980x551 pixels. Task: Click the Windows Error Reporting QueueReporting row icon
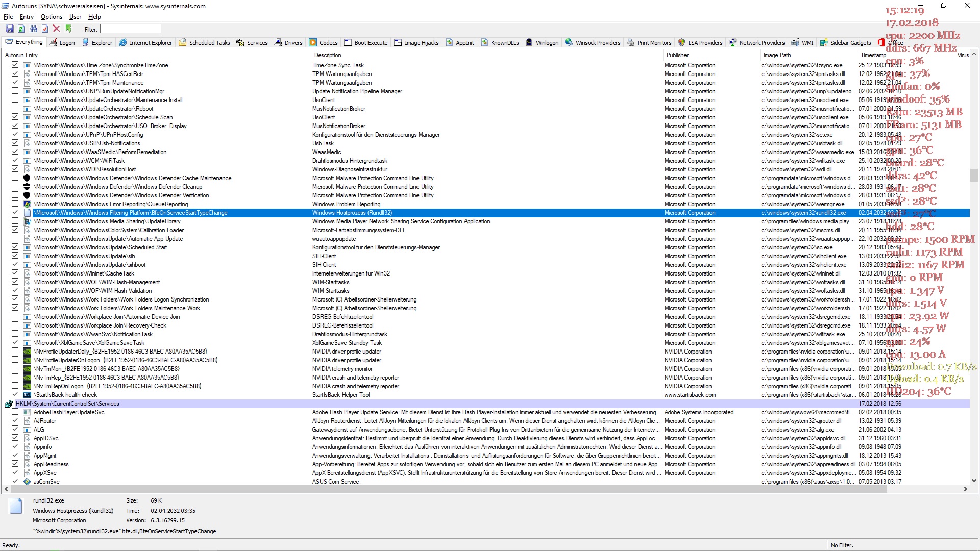coord(27,204)
